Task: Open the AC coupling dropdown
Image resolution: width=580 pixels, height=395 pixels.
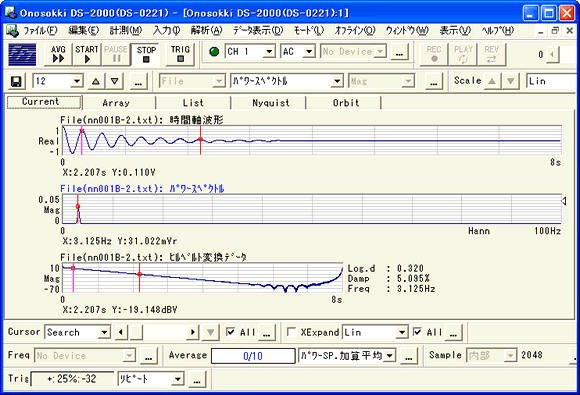Action: pos(309,51)
